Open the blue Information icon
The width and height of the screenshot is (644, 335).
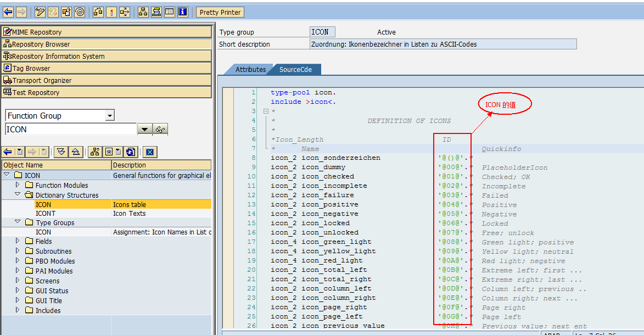[183, 12]
